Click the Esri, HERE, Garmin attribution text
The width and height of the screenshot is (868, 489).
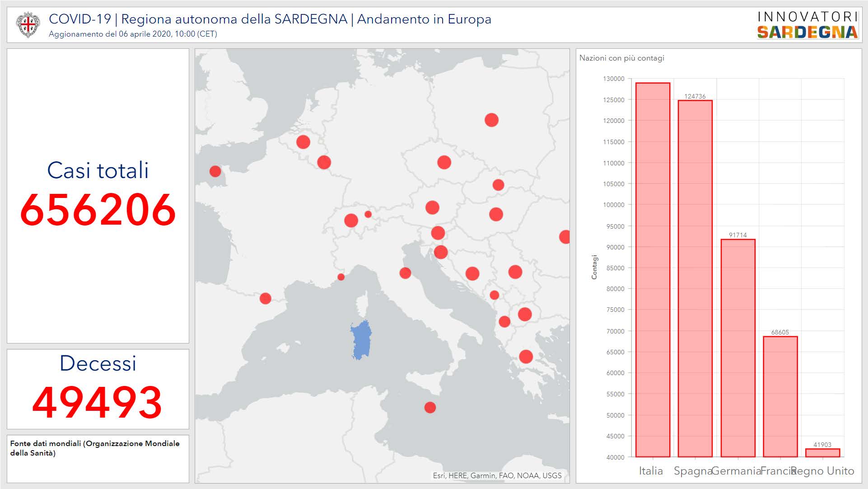point(497,475)
